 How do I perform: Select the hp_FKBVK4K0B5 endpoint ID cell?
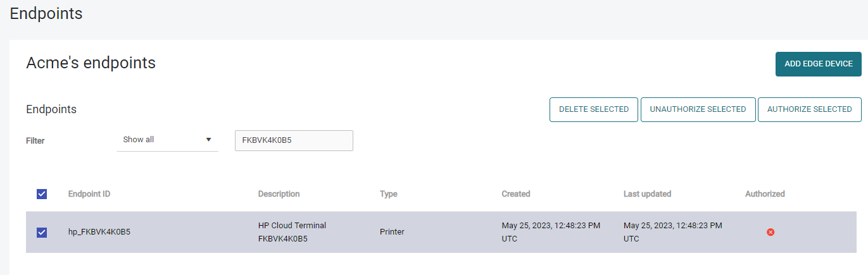(99, 232)
